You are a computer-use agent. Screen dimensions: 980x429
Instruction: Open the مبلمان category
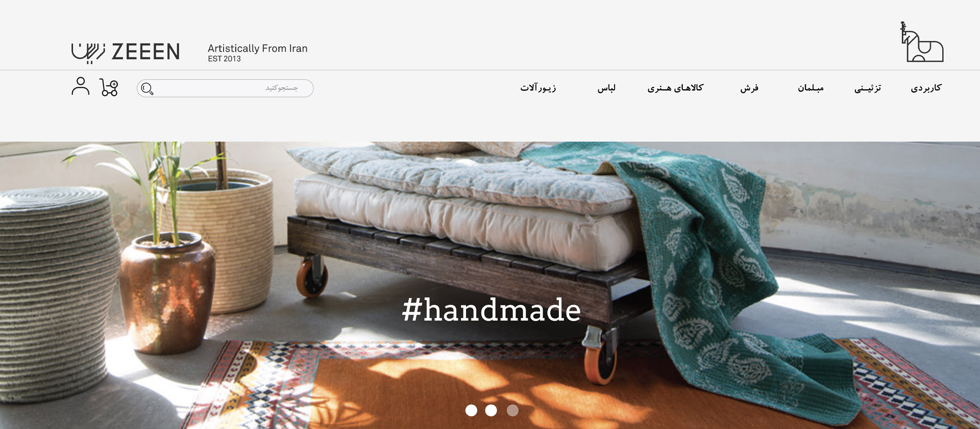(x=811, y=88)
